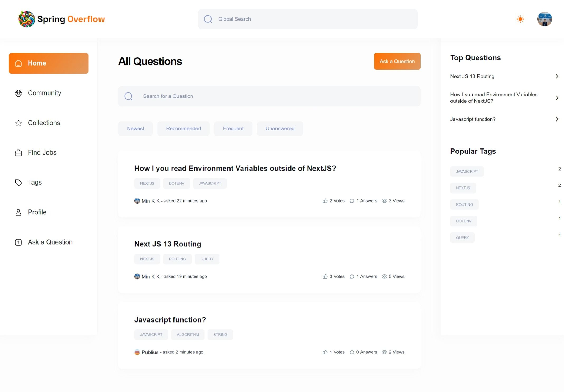Select the Newest filter chip
Viewport: 564px width, 392px height.
(x=135, y=129)
